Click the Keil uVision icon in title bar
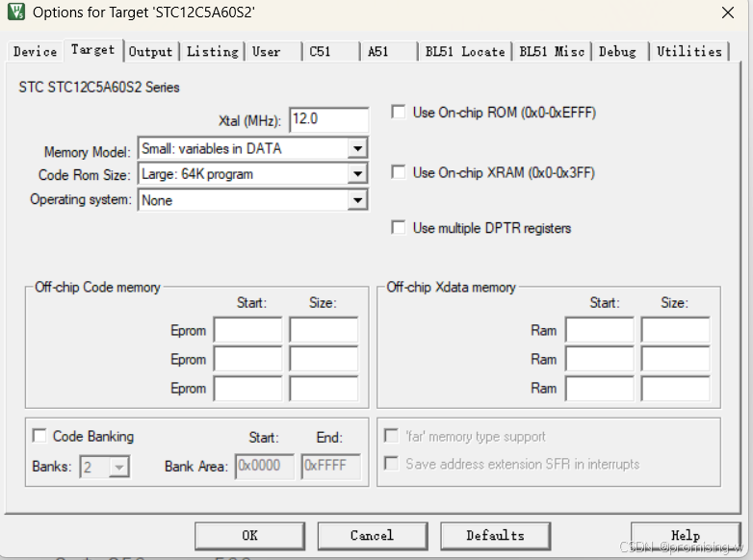The width and height of the screenshot is (753, 560). (x=15, y=12)
